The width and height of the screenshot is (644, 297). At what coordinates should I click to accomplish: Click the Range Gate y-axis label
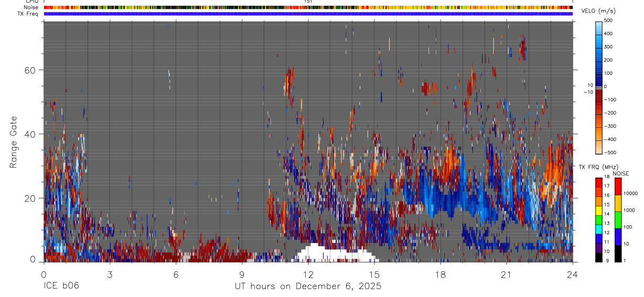pyautogui.click(x=14, y=142)
